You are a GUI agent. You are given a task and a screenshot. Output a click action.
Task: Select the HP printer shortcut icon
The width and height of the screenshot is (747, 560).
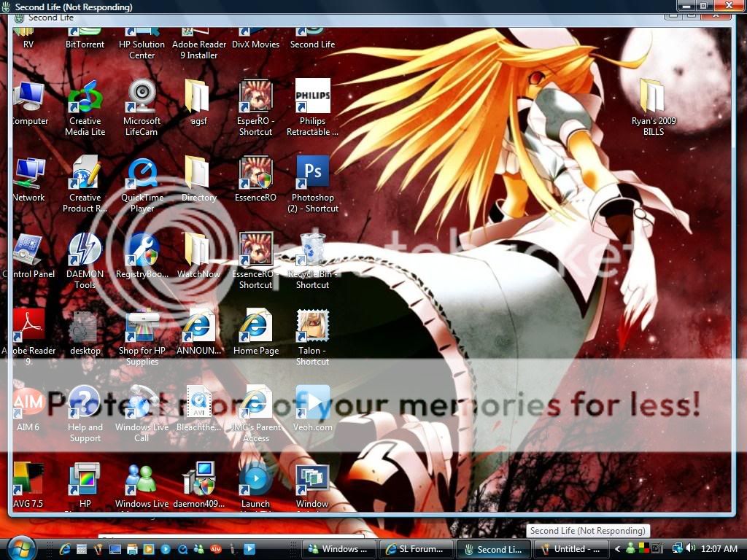click(85, 486)
